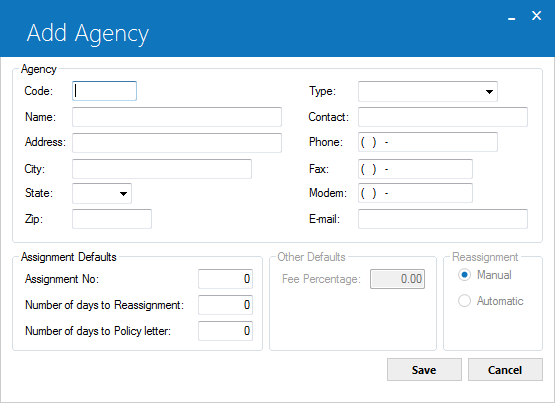Image resolution: width=555 pixels, height=403 pixels.
Task: Click the Assignment No value box
Action: click(225, 279)
